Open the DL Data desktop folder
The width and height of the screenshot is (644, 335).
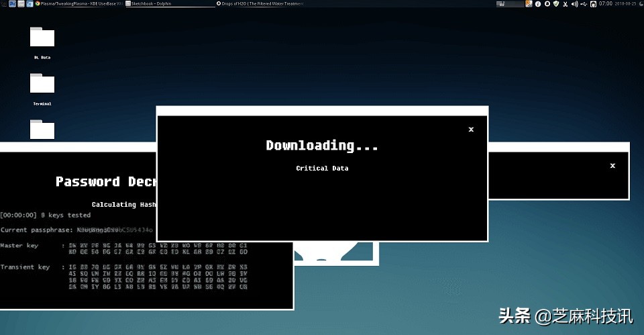pyautogui.click(x=42, y=38)
